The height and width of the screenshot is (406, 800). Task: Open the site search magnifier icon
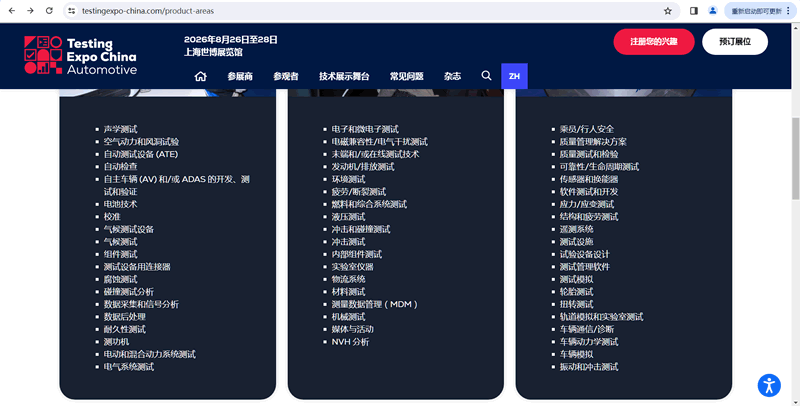click(x=486, y=76)
